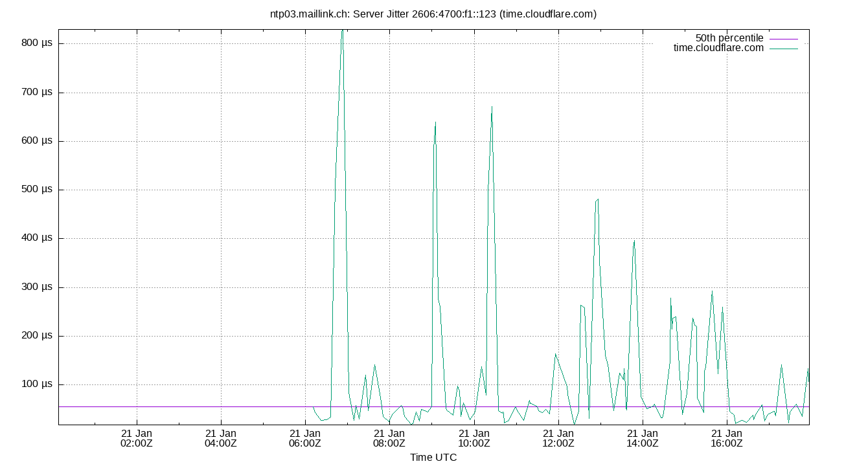Click the '21 Jan 04:00Z' x-axis label
Screen dimensions: 868x466
click(221, 438)
